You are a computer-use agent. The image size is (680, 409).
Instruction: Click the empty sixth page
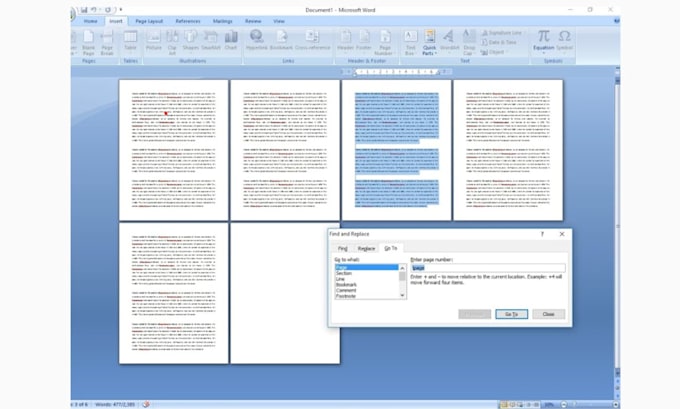point(285,294)
